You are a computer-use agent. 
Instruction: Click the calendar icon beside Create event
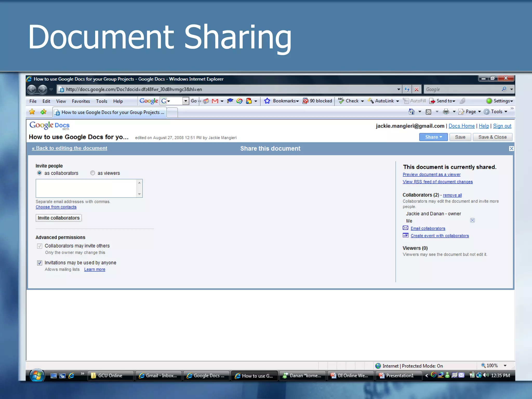pos(405,235)
